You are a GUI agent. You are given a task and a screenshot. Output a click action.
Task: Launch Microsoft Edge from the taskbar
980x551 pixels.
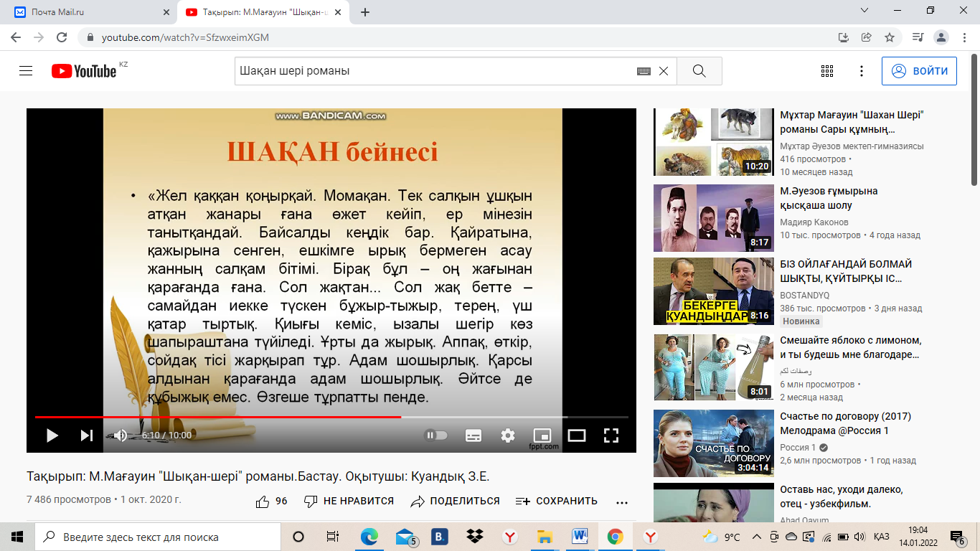[369, 537]
